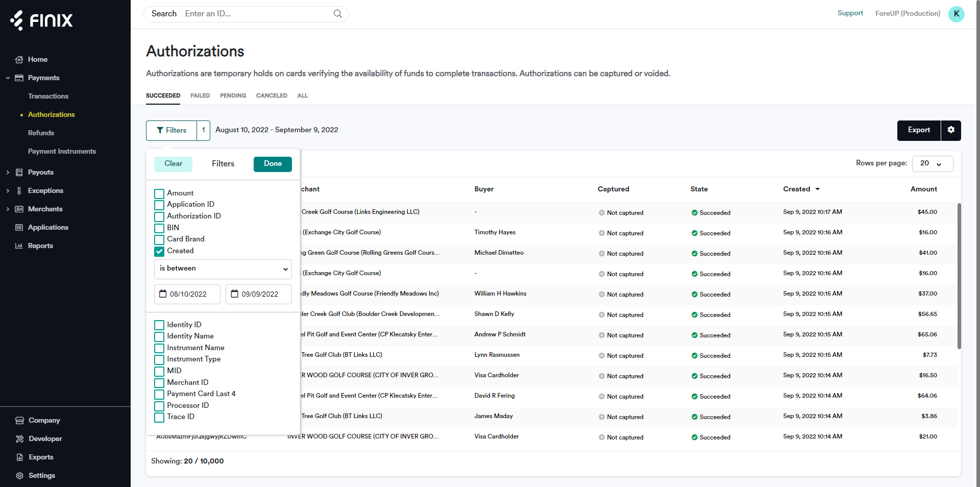Click calendar icon on start date 08/10/2022

[x=163, y=294]
